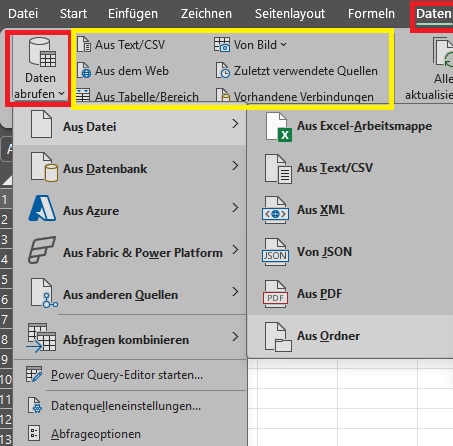453x446 pixels.
Task: Click the red PDF file icon
Action: 275,294
